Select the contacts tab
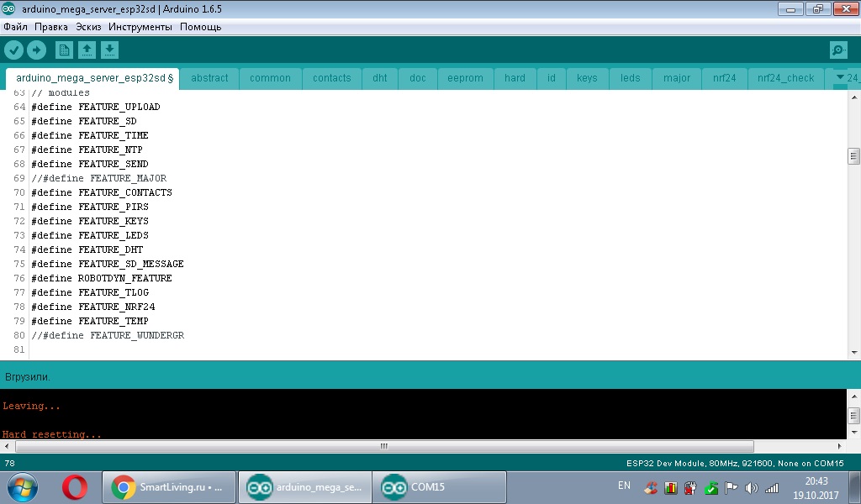The height and width of the screenshot is (504, 861). click(331, 78)
